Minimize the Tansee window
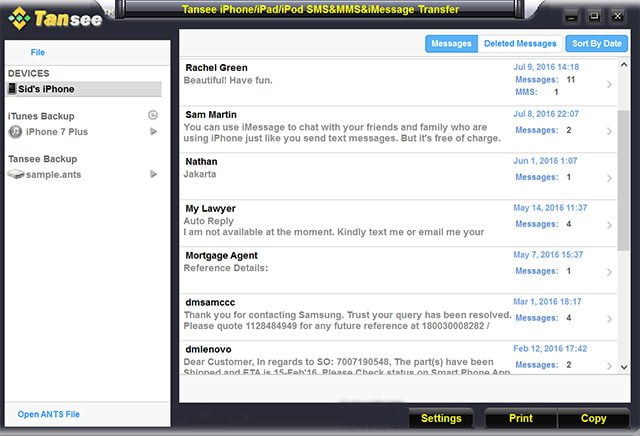 pos(571,17)
